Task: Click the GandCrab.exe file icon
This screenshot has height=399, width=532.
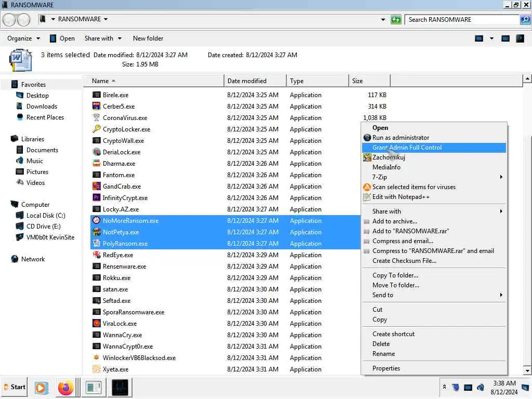Action: click(96, 187)
